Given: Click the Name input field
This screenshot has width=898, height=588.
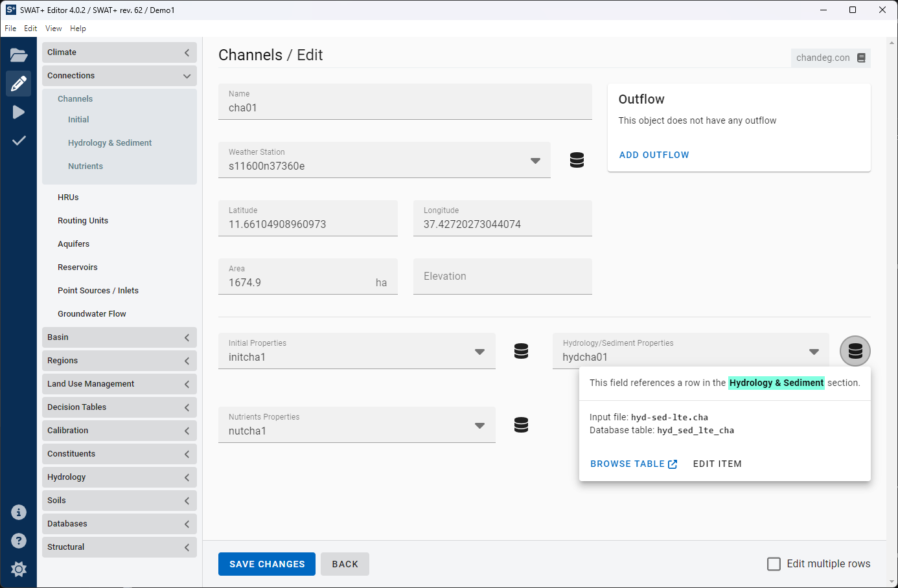Looking at the screenshot, I should [405, 102].
